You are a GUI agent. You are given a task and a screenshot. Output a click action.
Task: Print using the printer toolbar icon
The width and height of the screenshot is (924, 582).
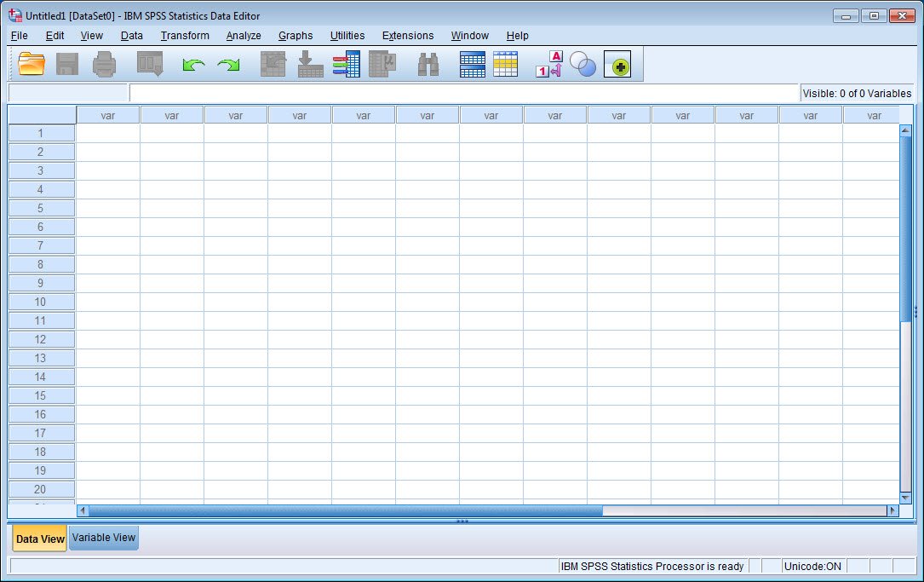pyautogui.click(x=104, y=64)
